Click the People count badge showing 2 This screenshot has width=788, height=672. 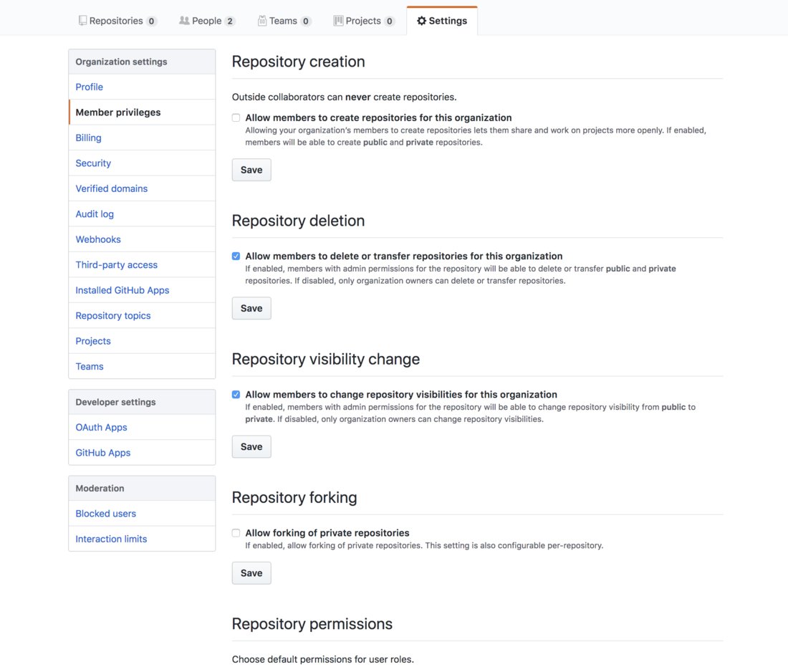230,21
